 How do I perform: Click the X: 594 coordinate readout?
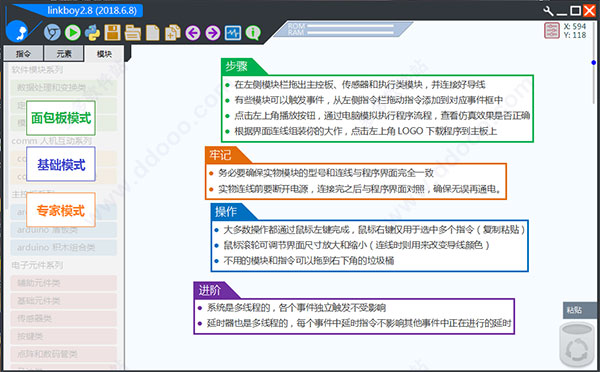(x=575, y=26)
